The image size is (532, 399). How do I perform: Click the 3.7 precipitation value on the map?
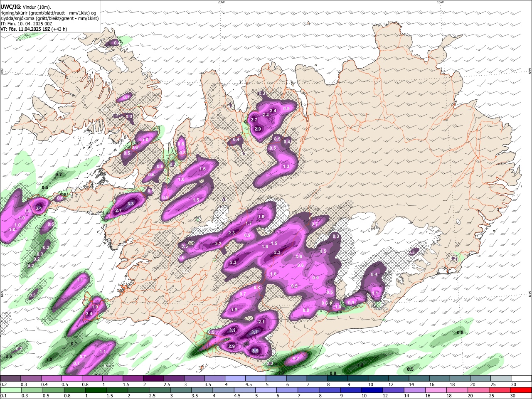(x=255, y=332)
